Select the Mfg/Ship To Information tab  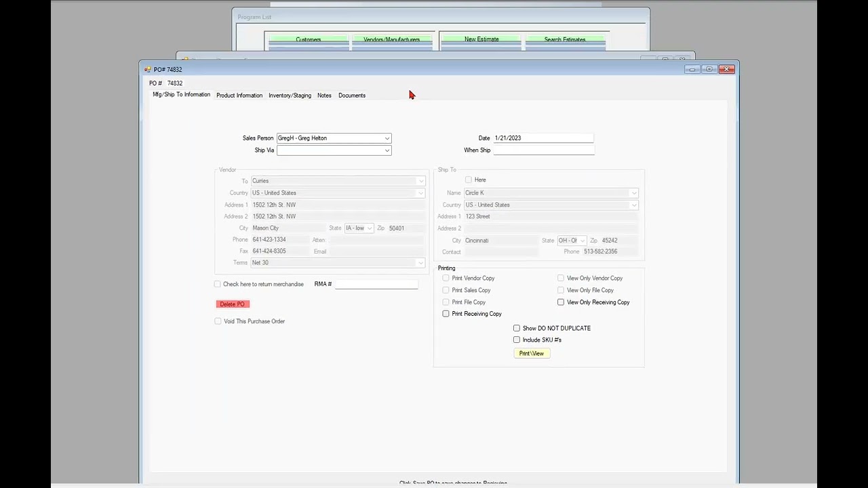pos(181,95)
